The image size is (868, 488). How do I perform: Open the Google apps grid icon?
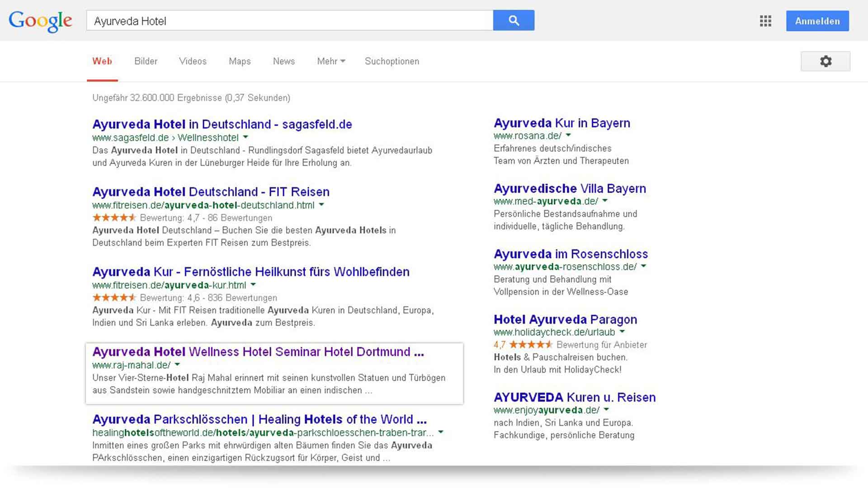point(765,21)
